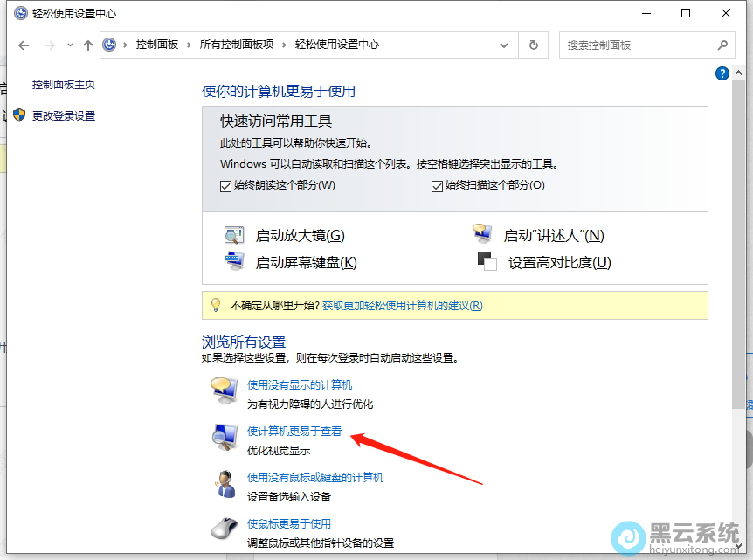Open the 控制面板主页 sidebar link

coord(64,85)
